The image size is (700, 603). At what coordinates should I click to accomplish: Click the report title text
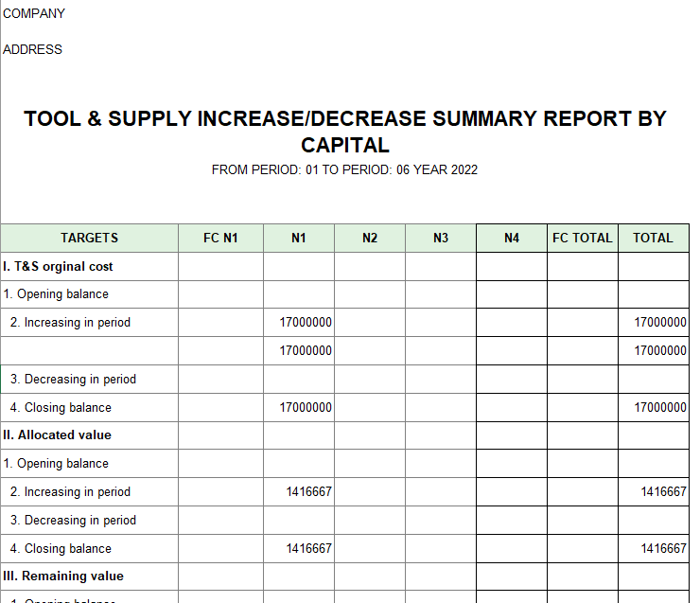click(x=345, y=132)
